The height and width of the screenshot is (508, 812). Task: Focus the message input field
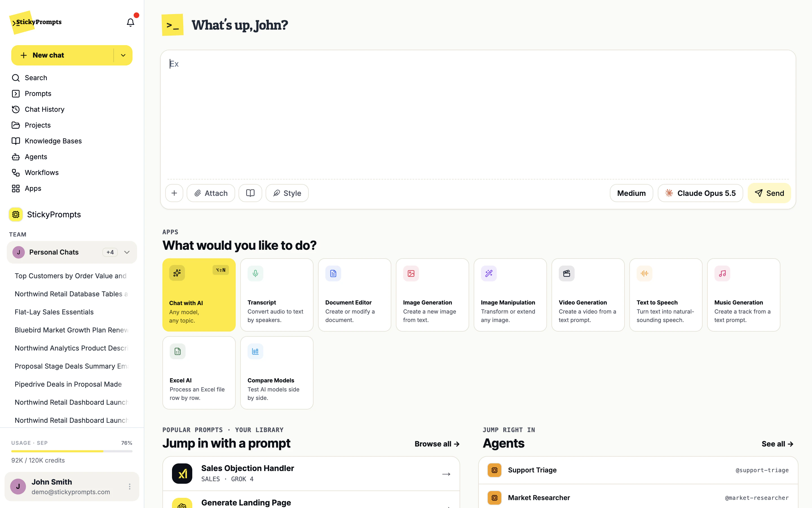(478, 114)
